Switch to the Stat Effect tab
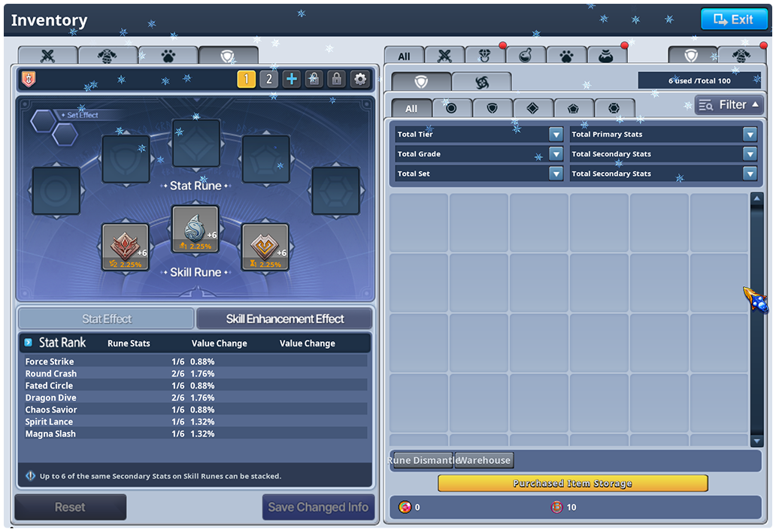776x532 pixels. 106,319
